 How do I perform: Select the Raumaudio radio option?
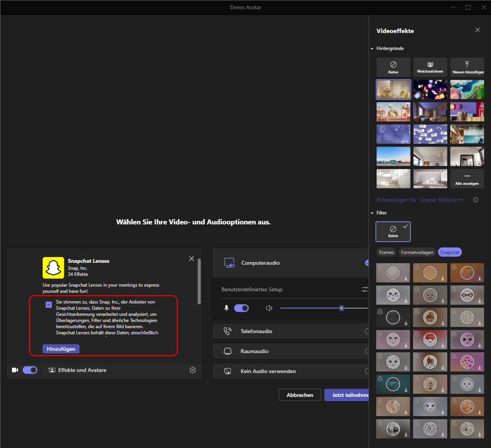point(367,351)
